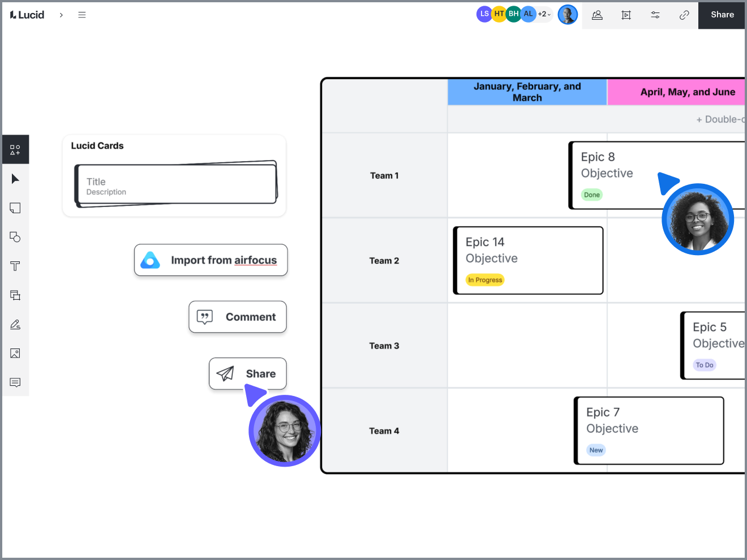Screen dimensions: 747x560
Task: Click the To Do status tag
Action: pos(705,365)
